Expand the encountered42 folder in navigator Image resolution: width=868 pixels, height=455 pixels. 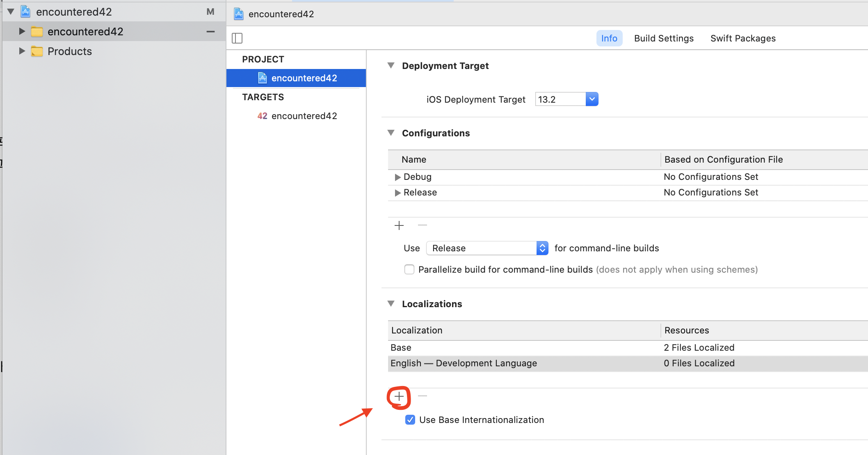point(22,32)
